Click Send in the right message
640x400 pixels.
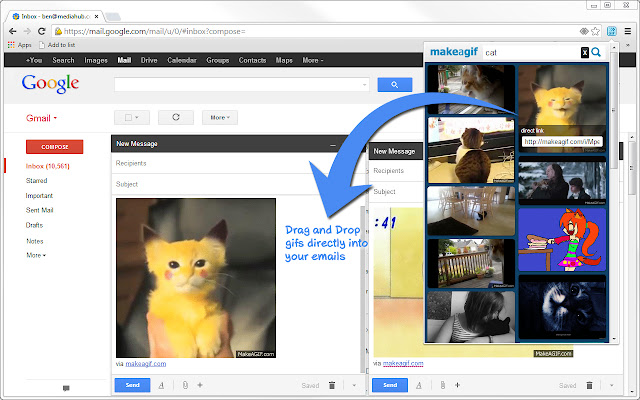pos(390,385)
